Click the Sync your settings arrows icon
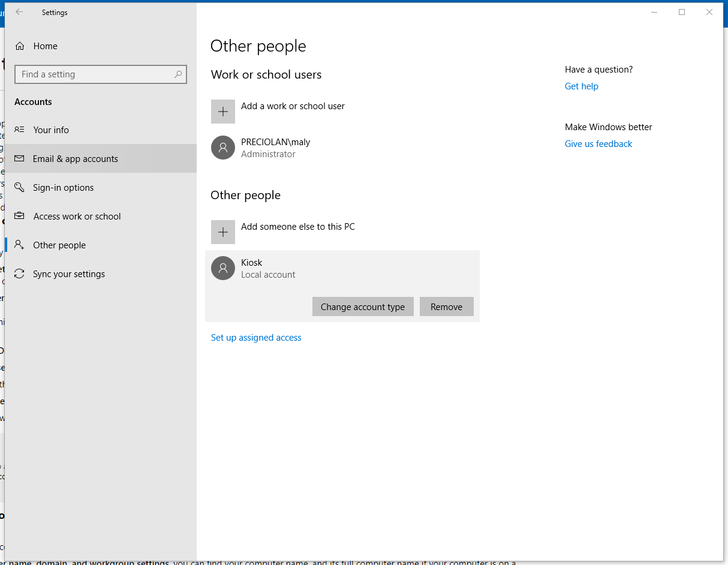Viewport: 728px width, 565px height. tap(20, 274)
